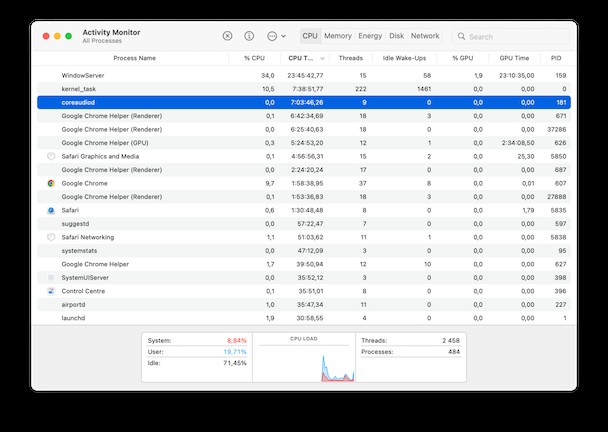Click the SystemUIServer row icon
This screenshot has width=608, height=432.
[51, 278]
